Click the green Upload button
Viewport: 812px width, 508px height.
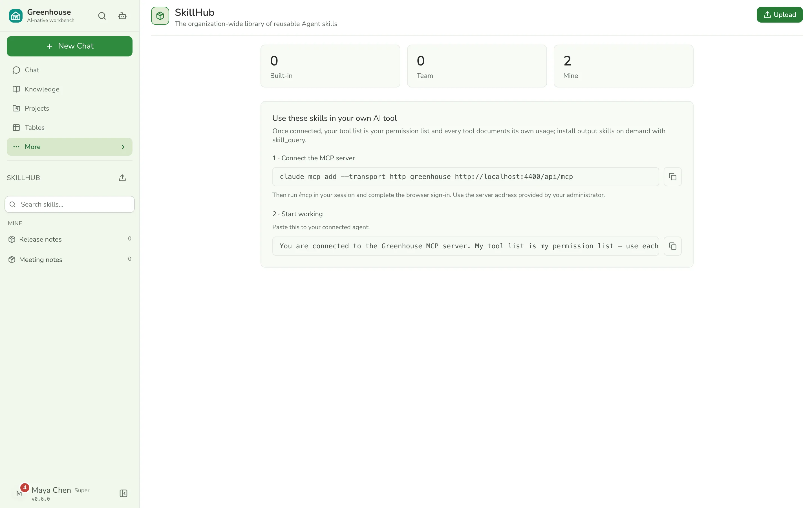[x=780, y=15]
